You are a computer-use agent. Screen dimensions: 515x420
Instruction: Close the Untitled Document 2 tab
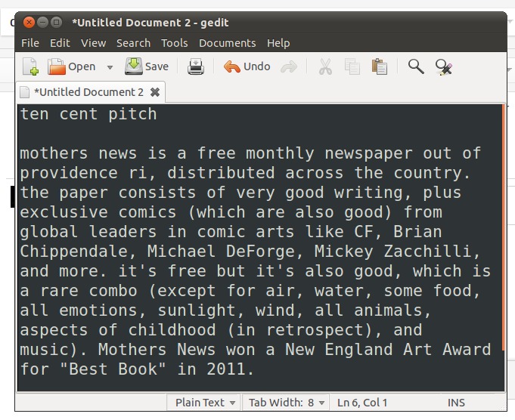[155, 92]
